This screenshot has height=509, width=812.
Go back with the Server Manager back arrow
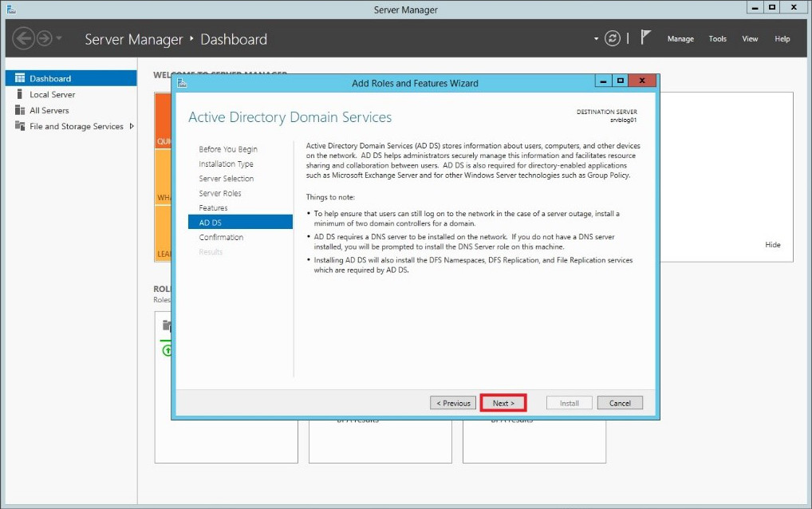point(23,38)
